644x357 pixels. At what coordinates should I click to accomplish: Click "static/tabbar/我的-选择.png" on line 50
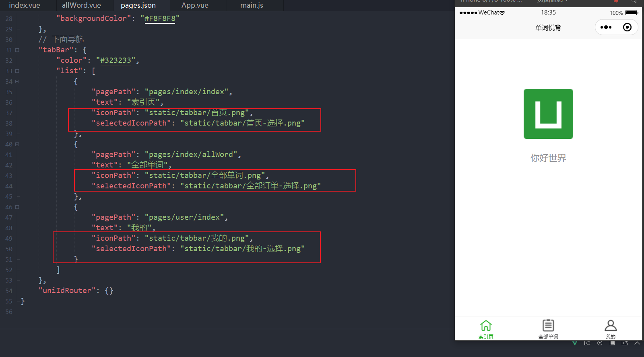[242, 249]
